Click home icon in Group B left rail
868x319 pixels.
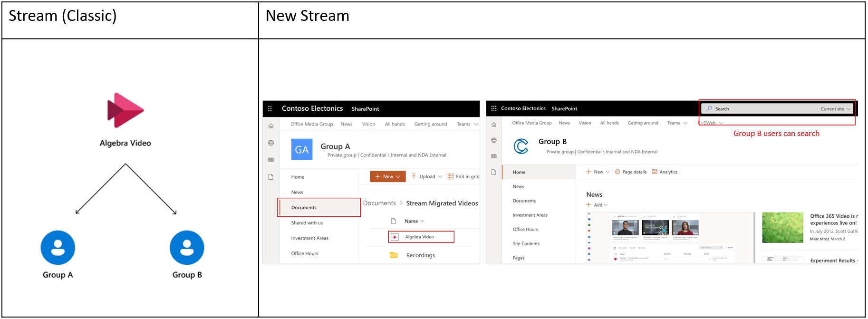(494, 125)
